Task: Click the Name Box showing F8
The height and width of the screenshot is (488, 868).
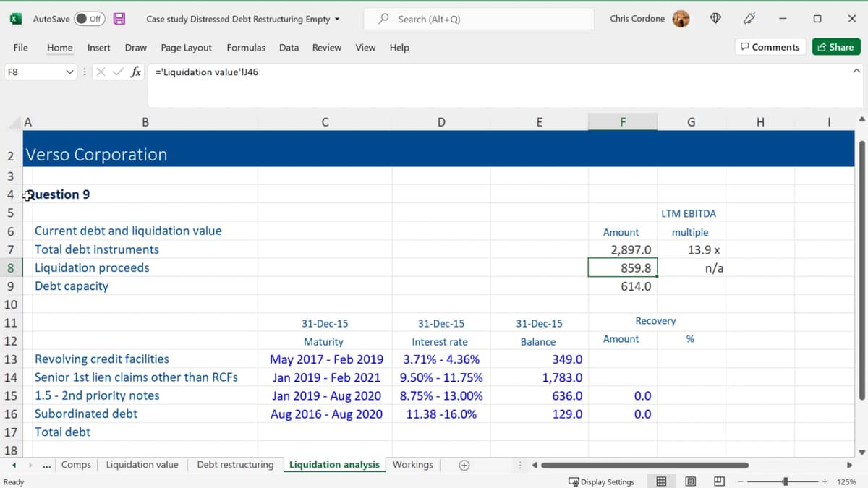Action: click(34, 72)
